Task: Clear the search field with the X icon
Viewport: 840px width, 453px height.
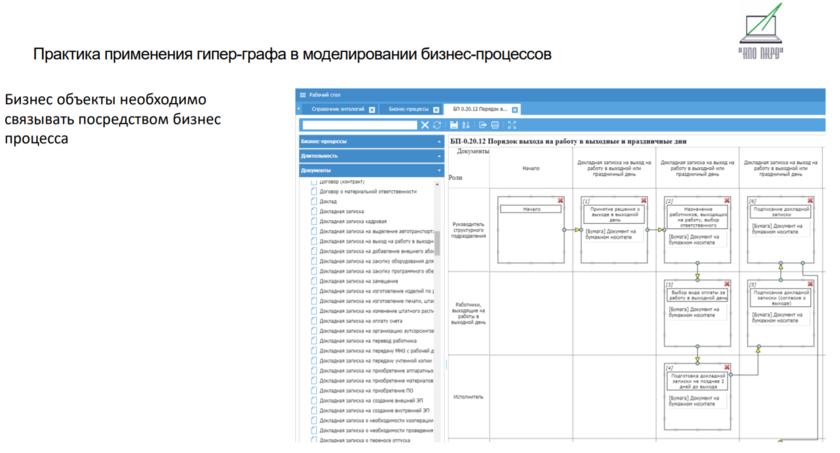Action: coord(425,125)
